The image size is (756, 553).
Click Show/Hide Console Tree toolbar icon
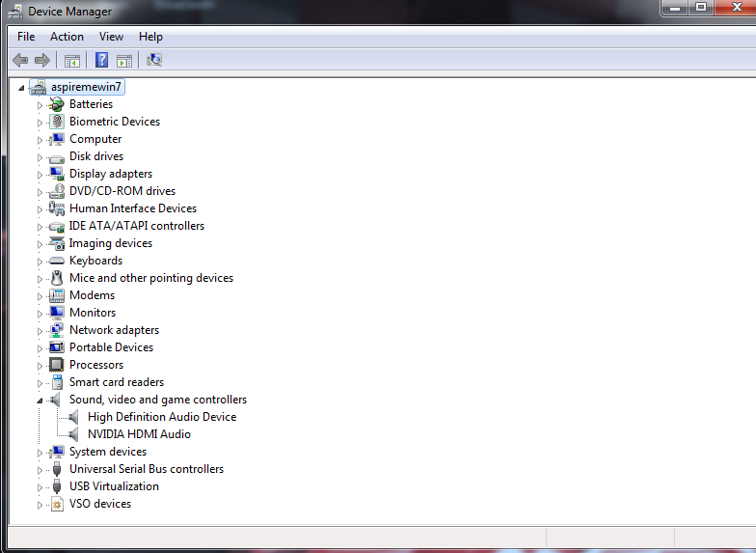click(72, 60)
